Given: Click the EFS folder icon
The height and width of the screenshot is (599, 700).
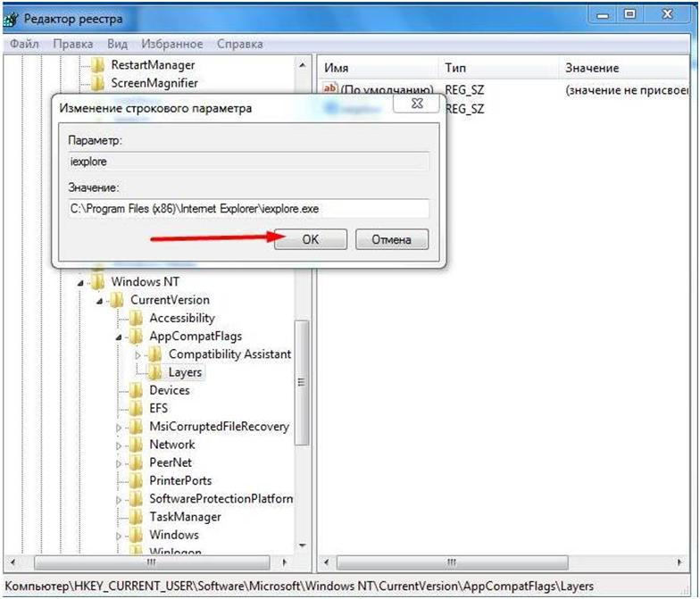Looking at the screenshot, I should click(x=136, y=409).
